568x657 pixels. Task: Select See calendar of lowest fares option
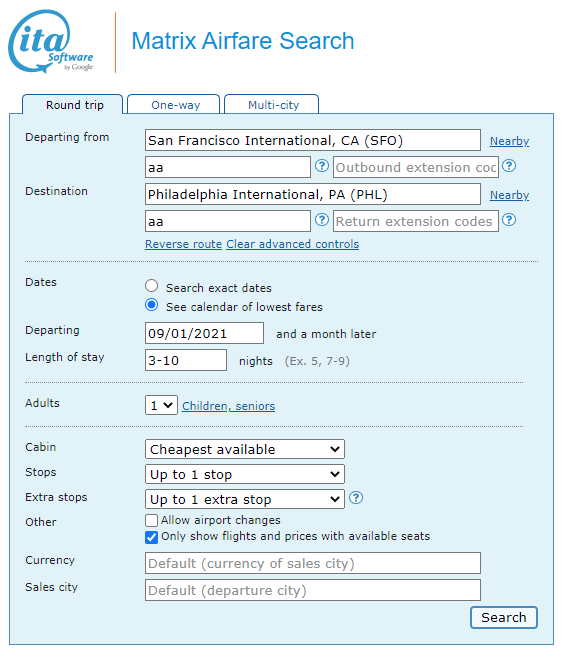point(152,305)
